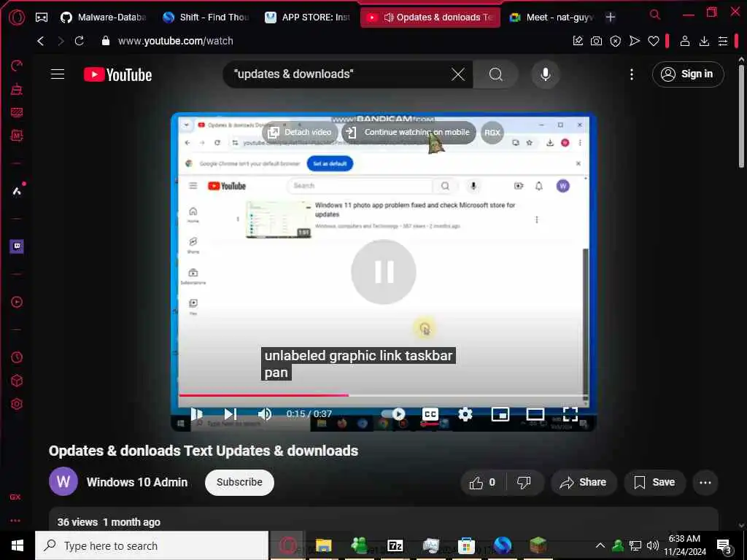Dislike this video thumbs down

click(x=524, y=483)
